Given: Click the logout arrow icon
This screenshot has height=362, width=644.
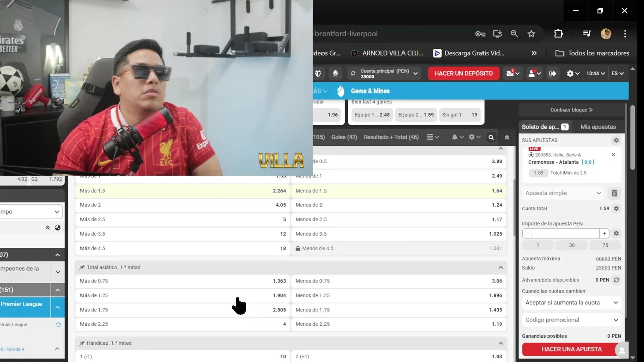Looking at the screenshot, I should tap(553, 73).
